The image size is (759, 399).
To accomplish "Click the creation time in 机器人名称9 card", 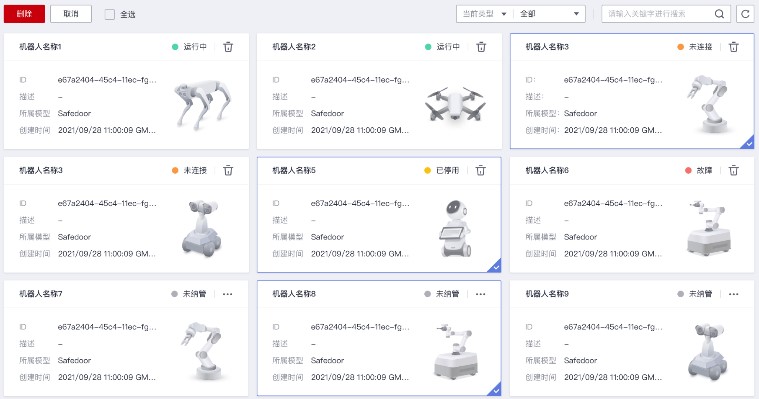I will pos(613,377).
